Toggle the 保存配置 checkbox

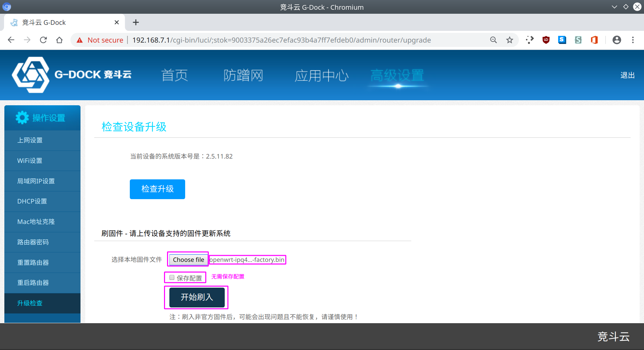tap(172, 278)
